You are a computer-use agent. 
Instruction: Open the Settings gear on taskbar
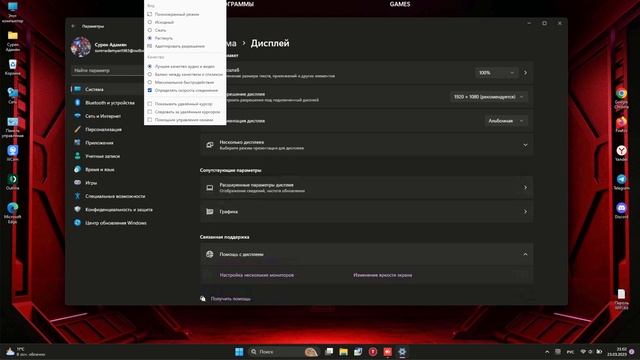[402, 352]
